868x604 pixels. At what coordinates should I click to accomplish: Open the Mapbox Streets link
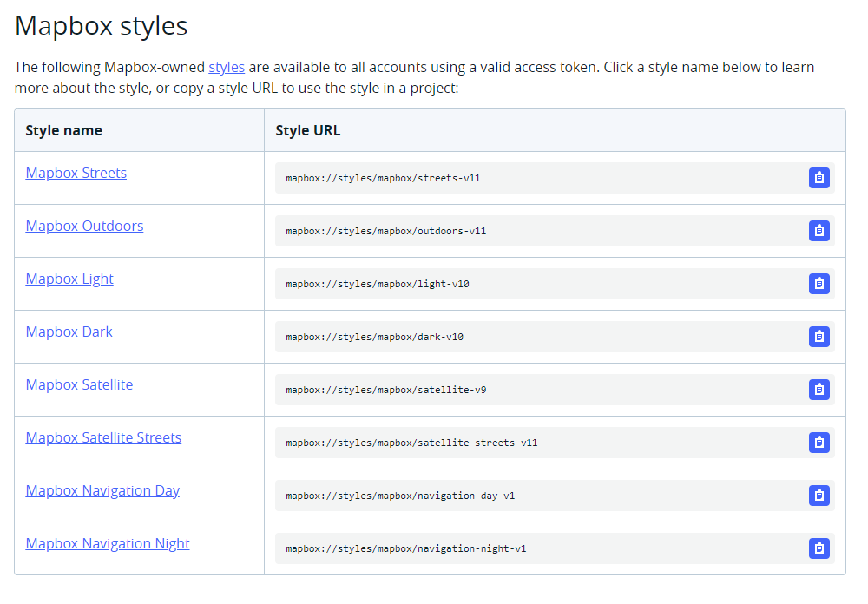point(76,173)
